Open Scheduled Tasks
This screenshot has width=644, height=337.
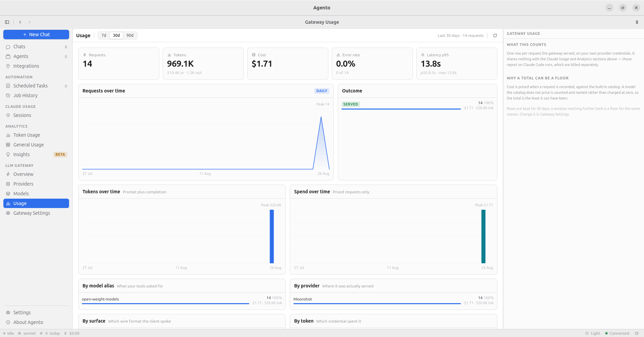36,86
